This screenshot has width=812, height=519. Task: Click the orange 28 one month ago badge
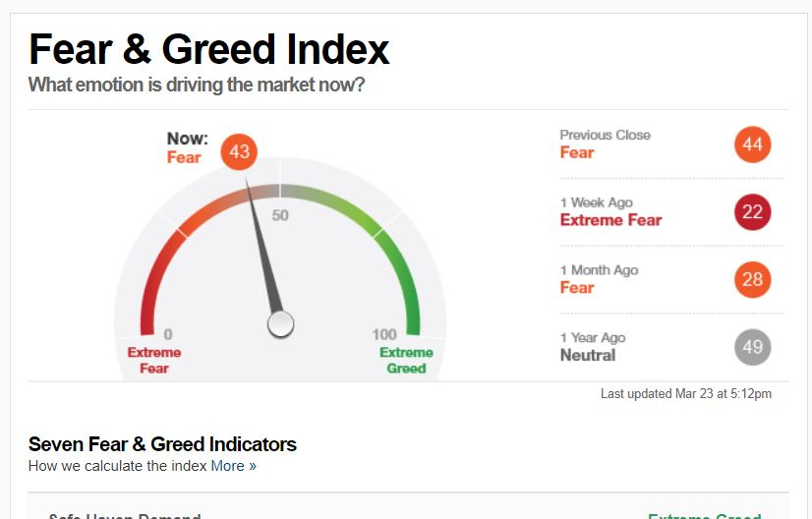(752, 280)
